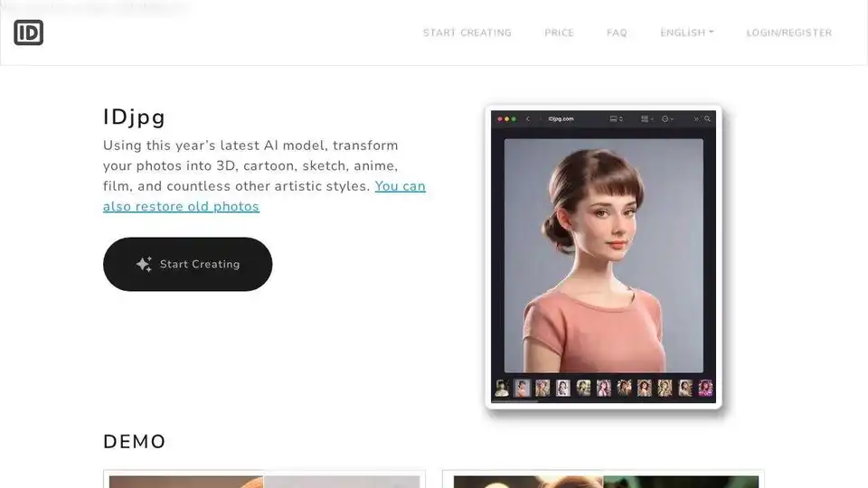The height and width of the screenshot is (488, 868).
Task: Click the large 3D portrait preview image
Action: pyautogui.click(x=603, y=256)
